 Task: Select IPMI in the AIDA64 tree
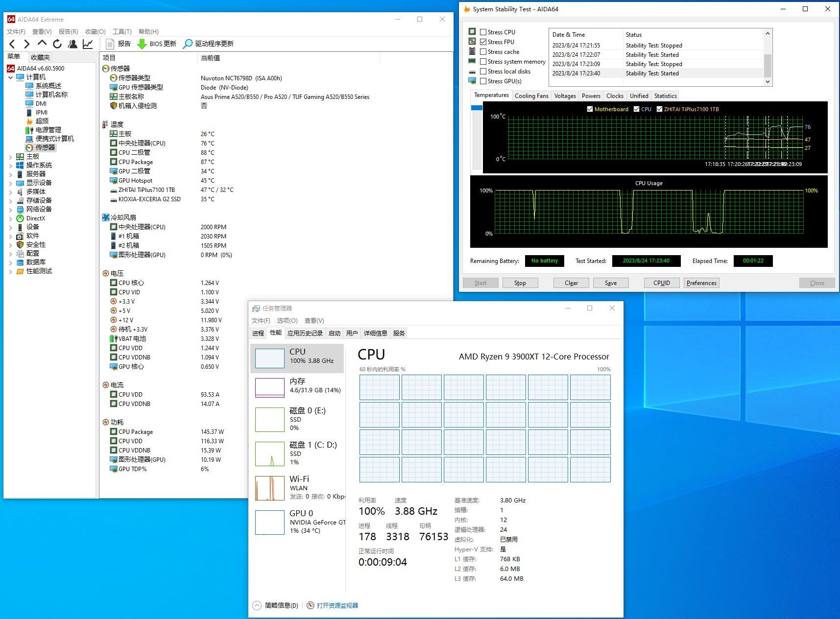point(37,112)
